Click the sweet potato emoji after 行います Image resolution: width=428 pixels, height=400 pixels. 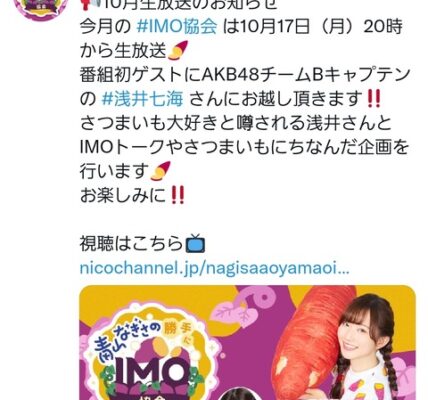[x=161, y=171]
